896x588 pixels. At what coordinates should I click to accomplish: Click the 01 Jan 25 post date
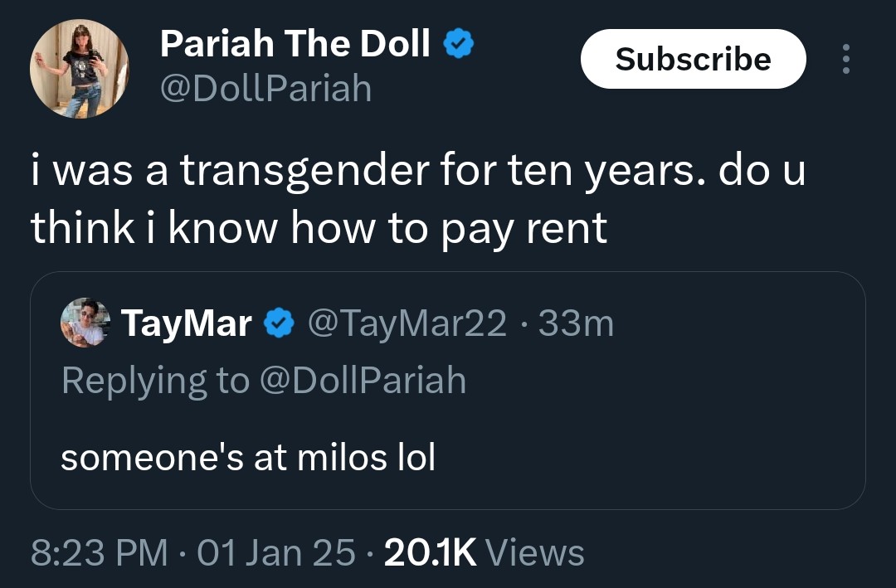[276, 552]
